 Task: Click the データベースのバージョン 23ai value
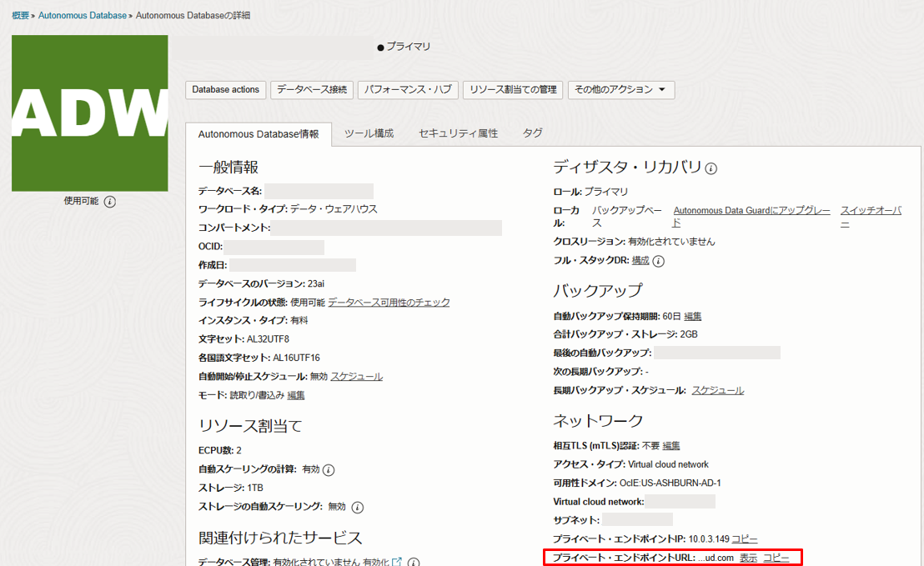point(316,284)
